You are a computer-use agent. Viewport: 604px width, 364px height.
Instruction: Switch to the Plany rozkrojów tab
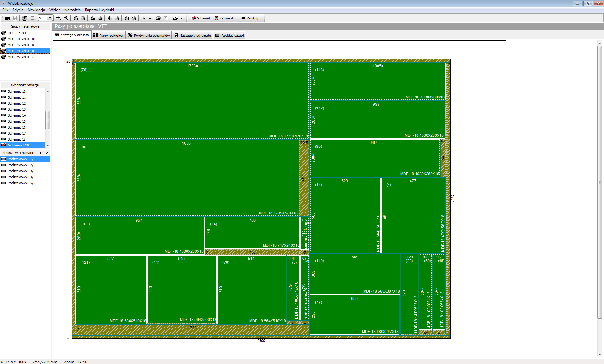point(109,35)
